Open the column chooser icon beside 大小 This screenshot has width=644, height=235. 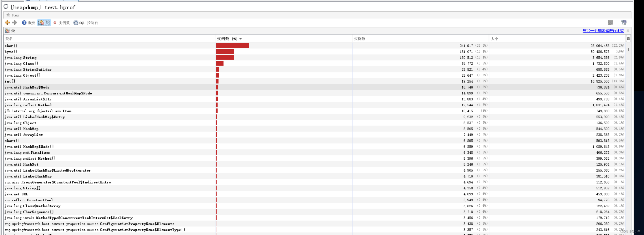pos(628,39)
